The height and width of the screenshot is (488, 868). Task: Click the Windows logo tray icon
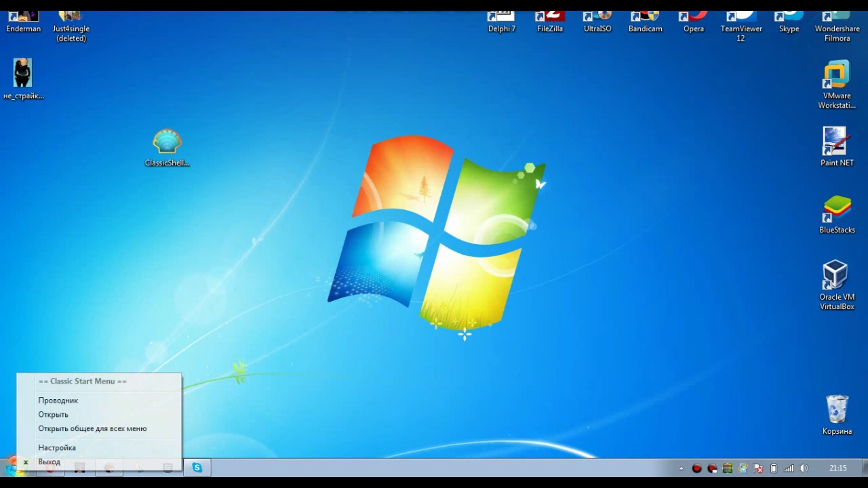(x=743, y=468)
